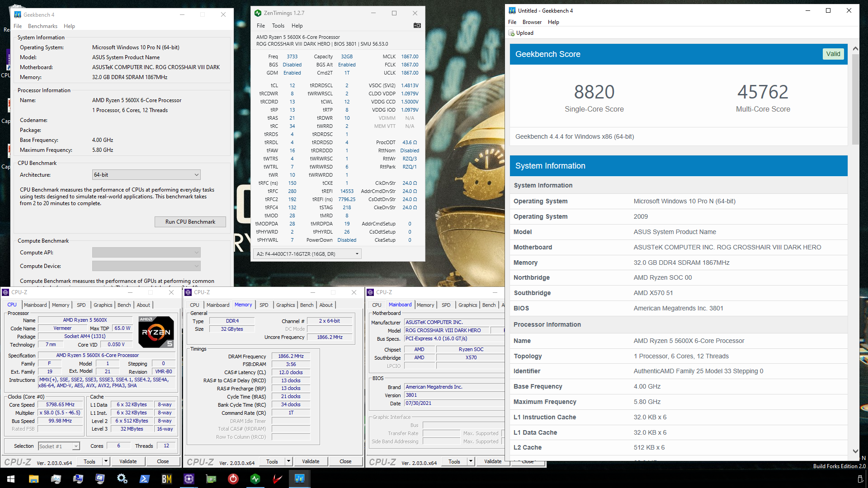
Task: Open Help menu in ZenTimings
Action: [x=297, y=26]
